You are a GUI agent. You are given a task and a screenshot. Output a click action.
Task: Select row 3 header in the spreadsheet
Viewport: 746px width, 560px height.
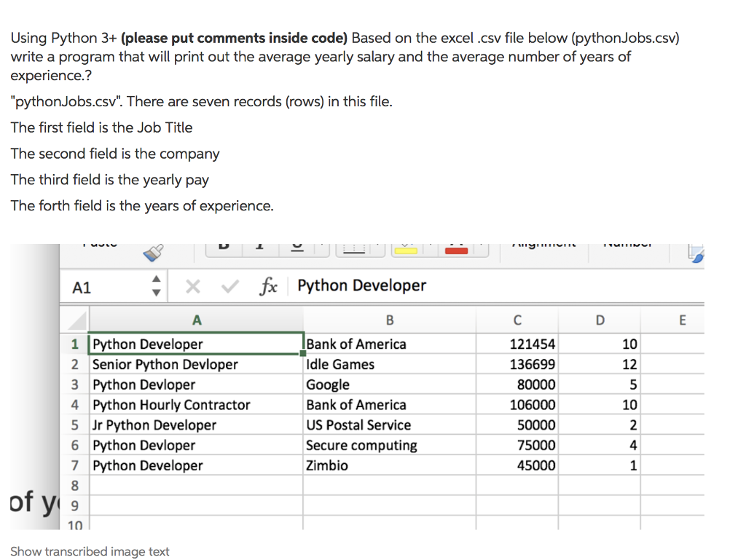tap(75, 384)
